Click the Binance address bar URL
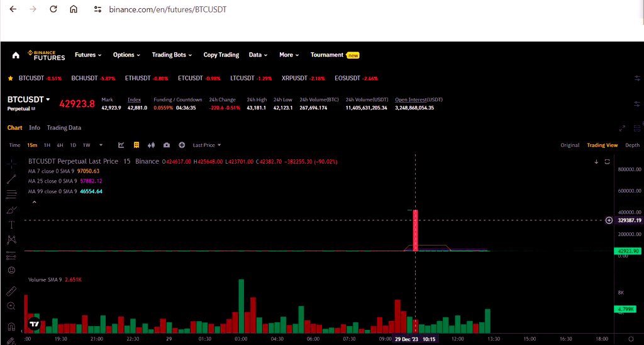The image size is (644, 345). point(167,9)
